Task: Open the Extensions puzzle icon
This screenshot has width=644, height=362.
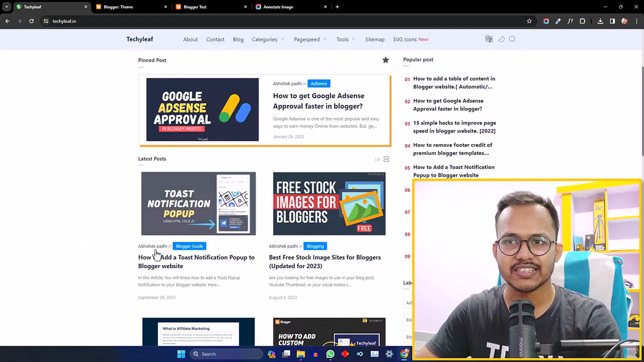Action: point(583,21)
